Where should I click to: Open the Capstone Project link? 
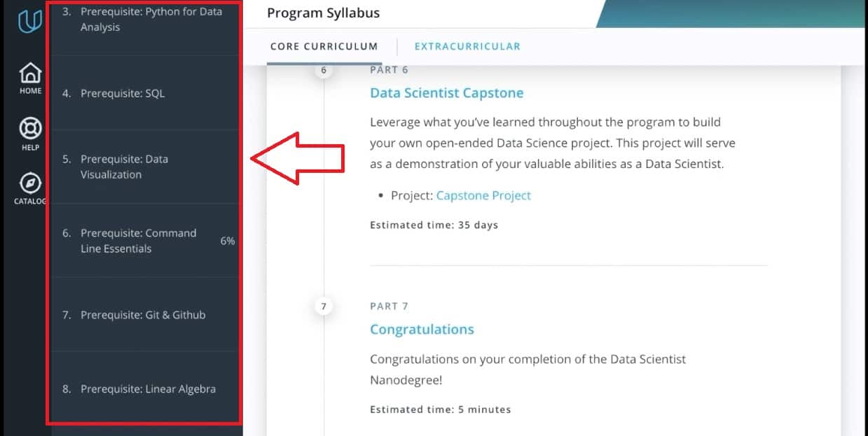coord(483,195)
